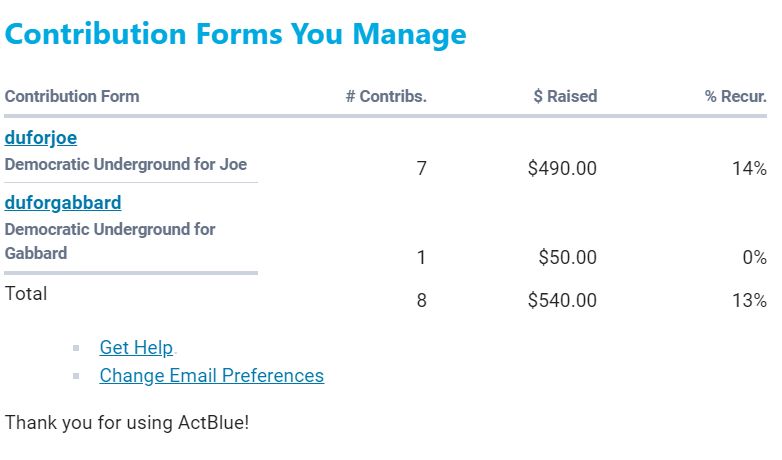This screenshot has height=460, width=782.
Task: Select the Democratic Underground for Joe description
Action: click(126, 164)
